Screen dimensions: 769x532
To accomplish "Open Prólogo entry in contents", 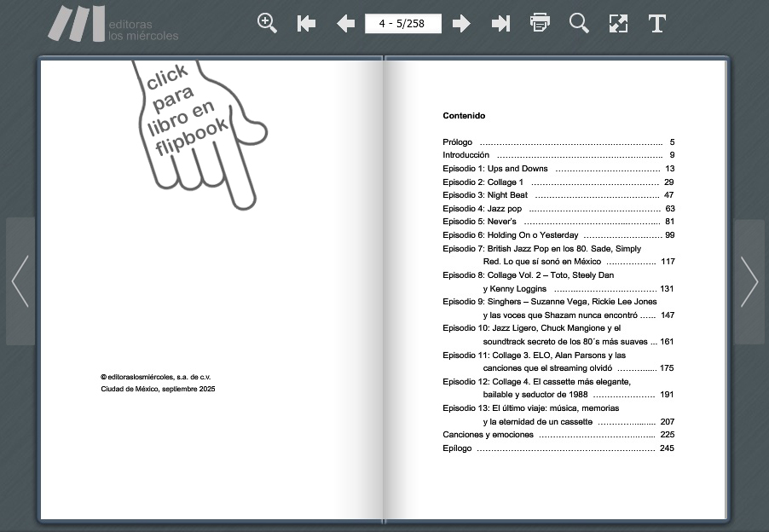I will (x=458, y=142).
